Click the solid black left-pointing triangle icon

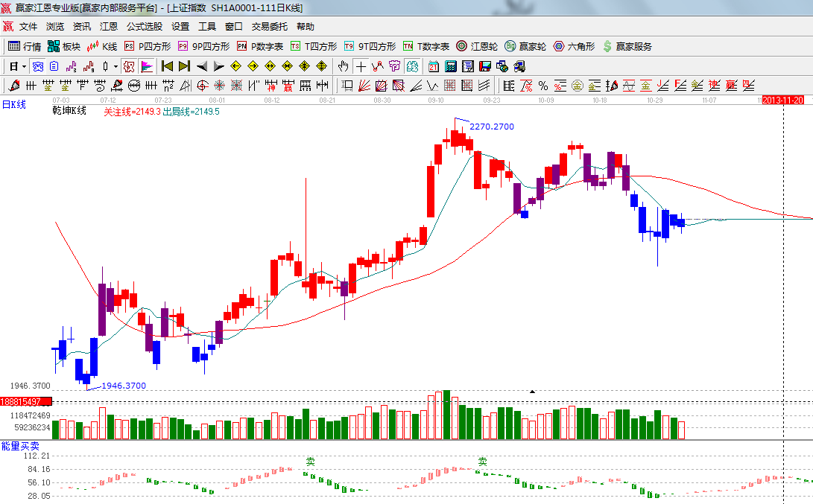point(202,66)
